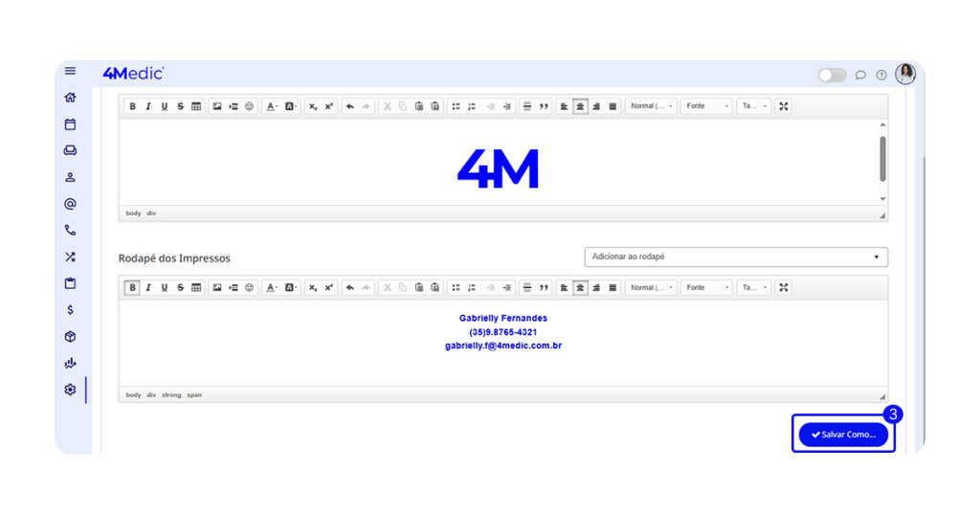Open the hamburger menu at top left

point(70,71)
